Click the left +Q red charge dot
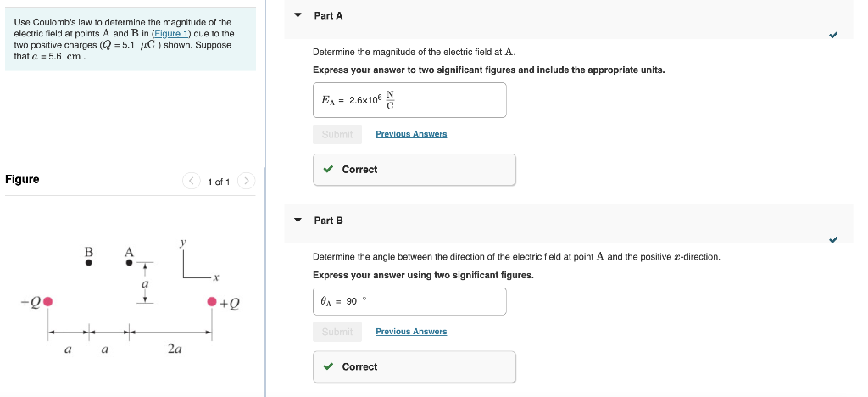Screen dimensions: 868x397 48,301
